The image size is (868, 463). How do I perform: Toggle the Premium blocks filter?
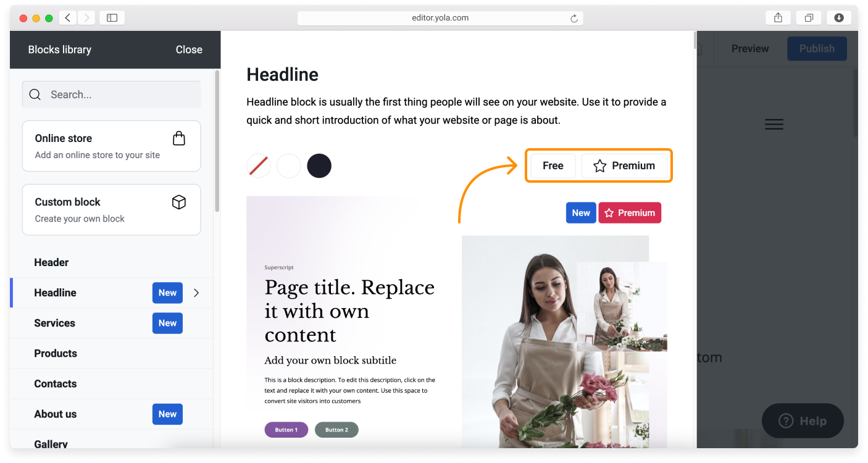click(x=624, y=165)
